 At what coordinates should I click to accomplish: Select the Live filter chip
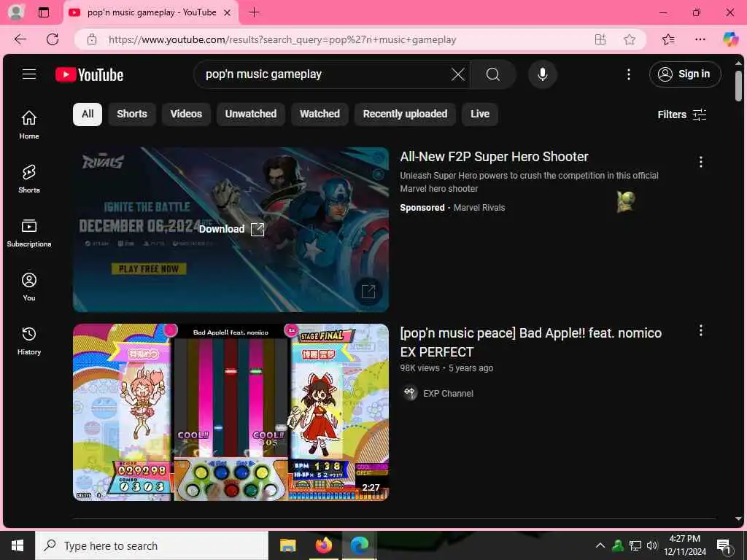tap(480, 114)
